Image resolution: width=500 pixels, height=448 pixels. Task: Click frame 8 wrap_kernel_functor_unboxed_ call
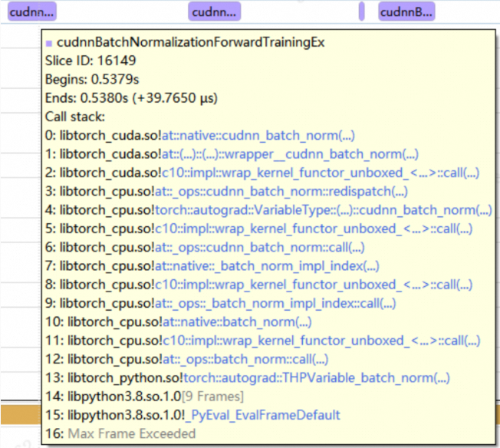pyautogui.click(x=258, y=285)
